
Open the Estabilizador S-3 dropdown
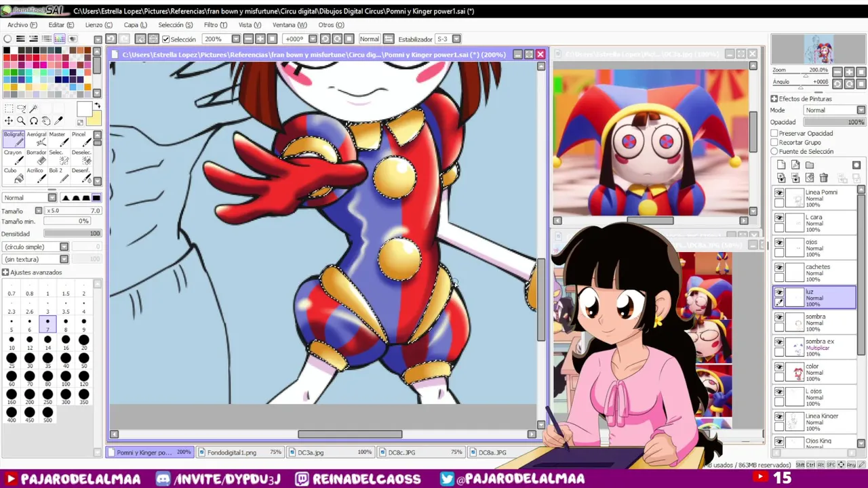(x=456, y=39)
